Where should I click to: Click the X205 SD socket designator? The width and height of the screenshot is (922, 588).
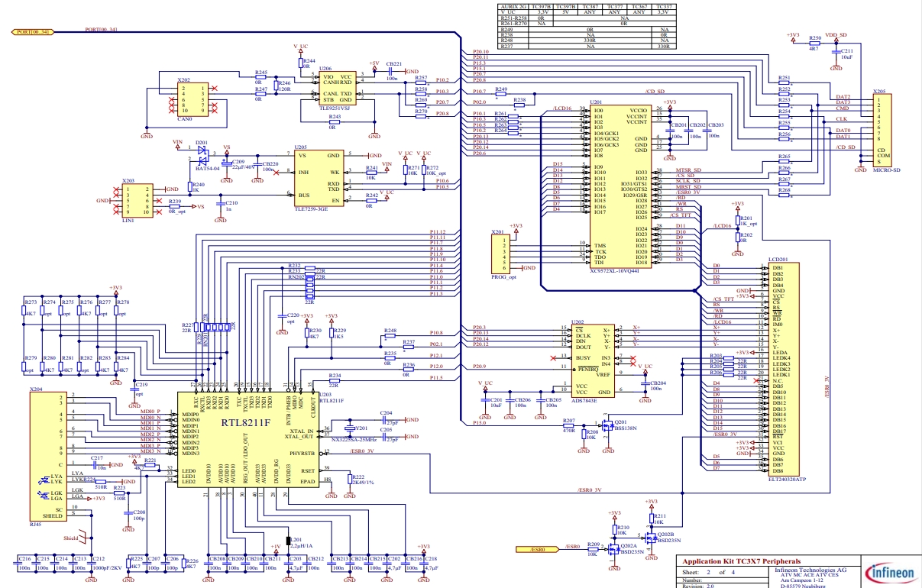click(880, 90)
